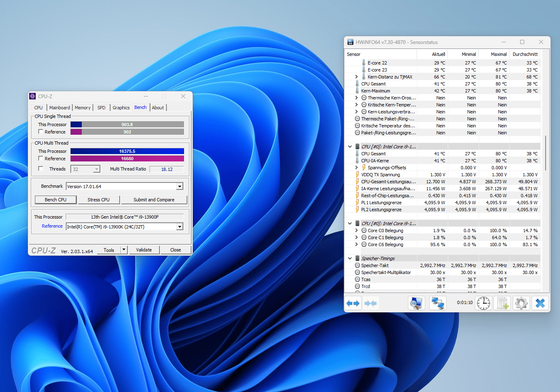Click the thermometer icon beside E-core 22
This screenshot has height=392, width=560.
coord(364,63)
